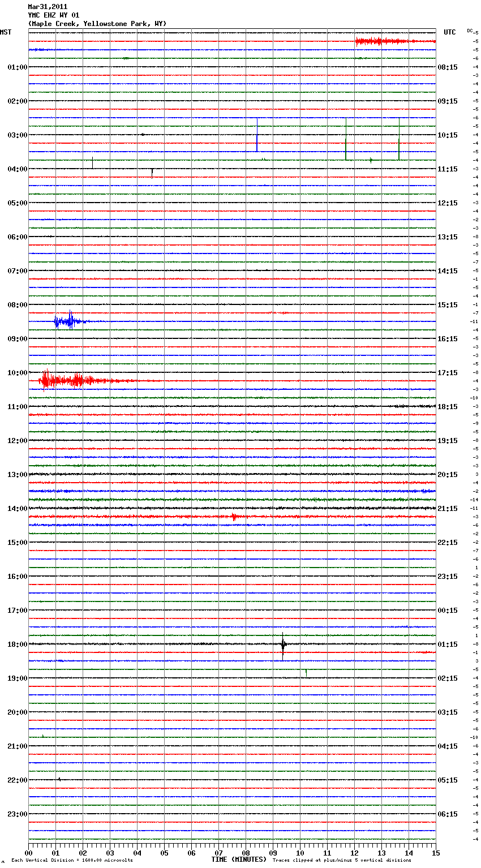Click minute 12 on the bottom time axis
The width and height of the screenshot is (481, 868).
click(354, 853)
